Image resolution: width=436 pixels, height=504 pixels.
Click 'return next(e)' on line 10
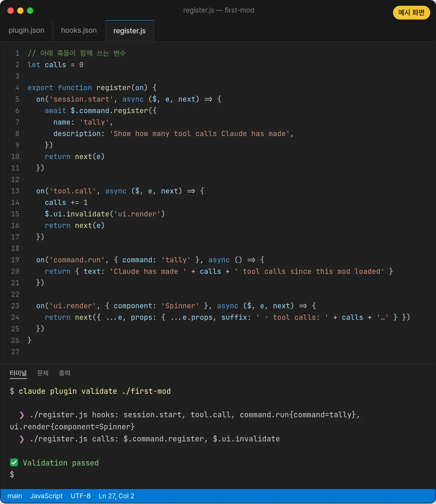click(x=75, y=157)
